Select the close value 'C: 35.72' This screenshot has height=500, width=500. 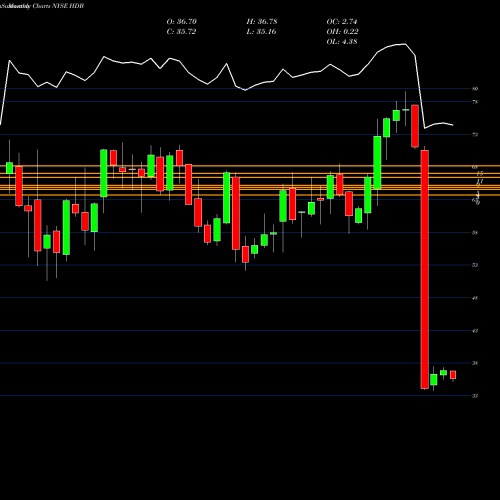coord(181,31)
